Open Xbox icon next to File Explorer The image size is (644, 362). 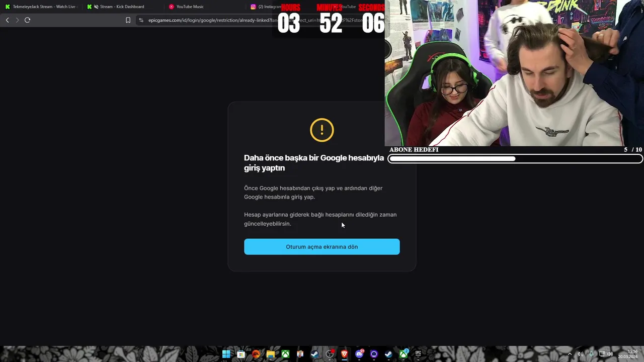285,354
